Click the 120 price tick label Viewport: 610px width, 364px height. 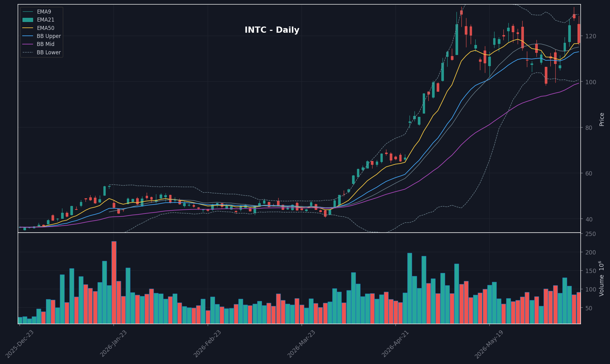tap(591, 36)
